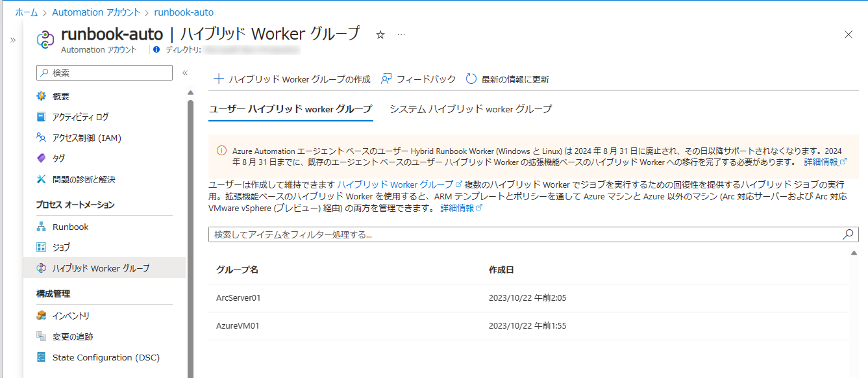Sort by 作成日 column header
The width and height of the screenshot is (868, 378).
[x=501, y=270]
